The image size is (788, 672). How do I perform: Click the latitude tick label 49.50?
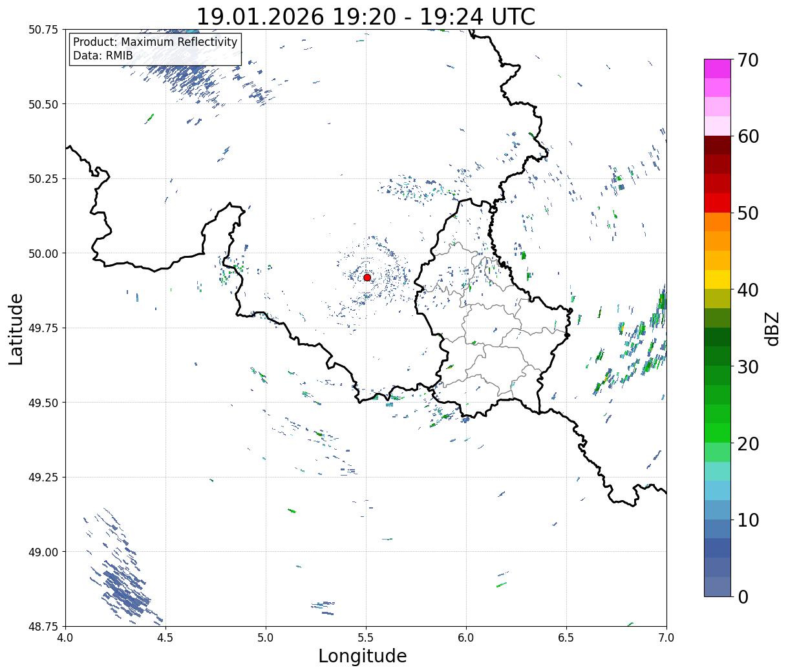pos(43,403)
